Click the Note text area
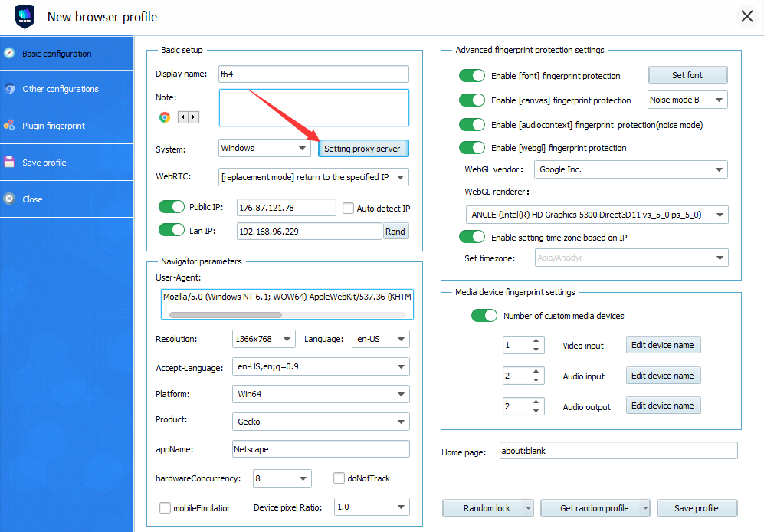 [313, 107]
